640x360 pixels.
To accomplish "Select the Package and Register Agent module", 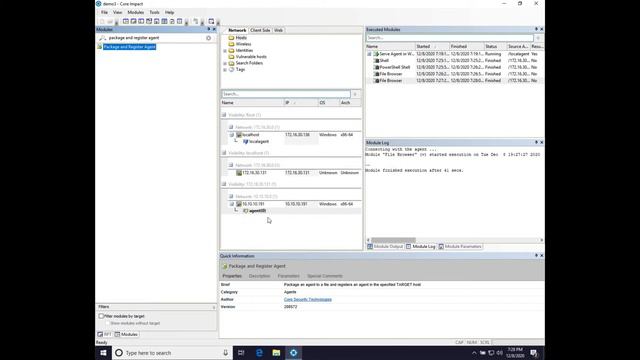I will coord(129,47).
